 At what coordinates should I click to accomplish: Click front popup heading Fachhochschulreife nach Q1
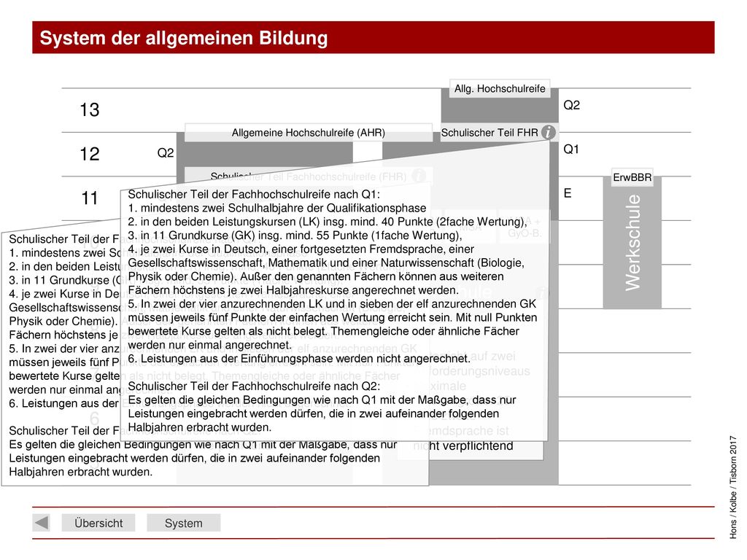coord(254,194)
